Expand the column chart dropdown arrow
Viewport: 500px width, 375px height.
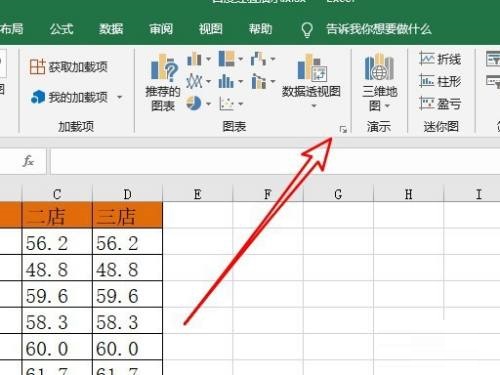tap(208, 59)
